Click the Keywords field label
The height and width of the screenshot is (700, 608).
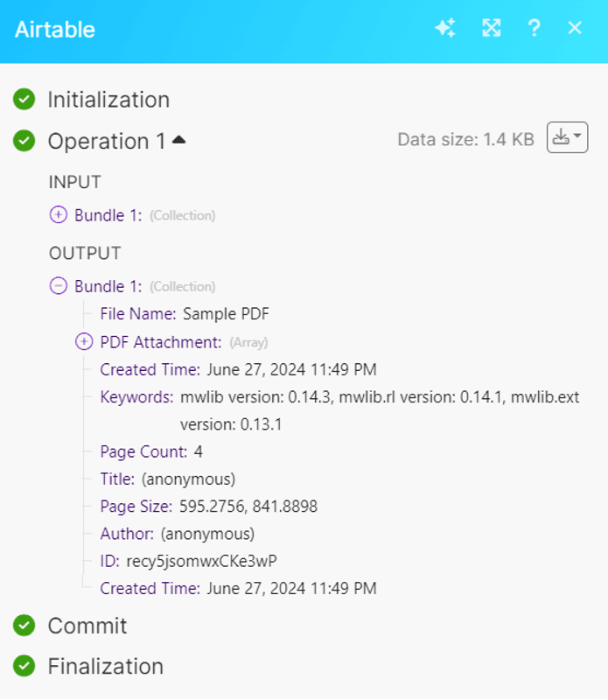136,397
